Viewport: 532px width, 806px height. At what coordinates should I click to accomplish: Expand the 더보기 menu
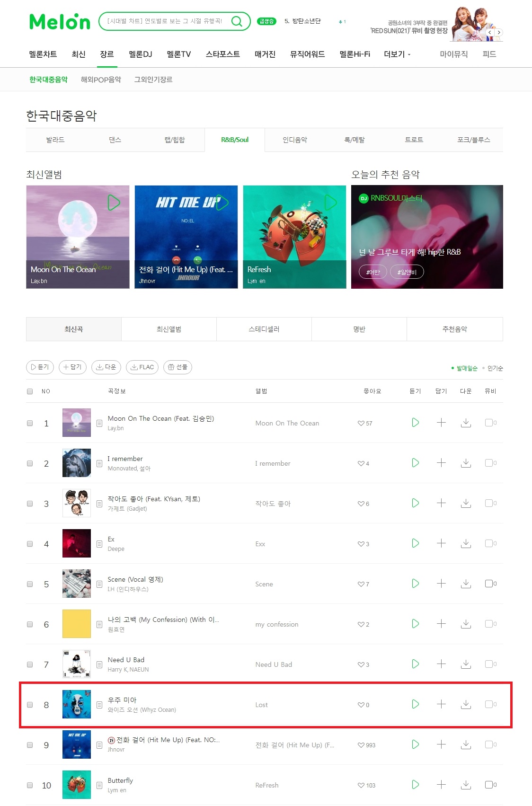pyautogui.click(x=397, y=54)
